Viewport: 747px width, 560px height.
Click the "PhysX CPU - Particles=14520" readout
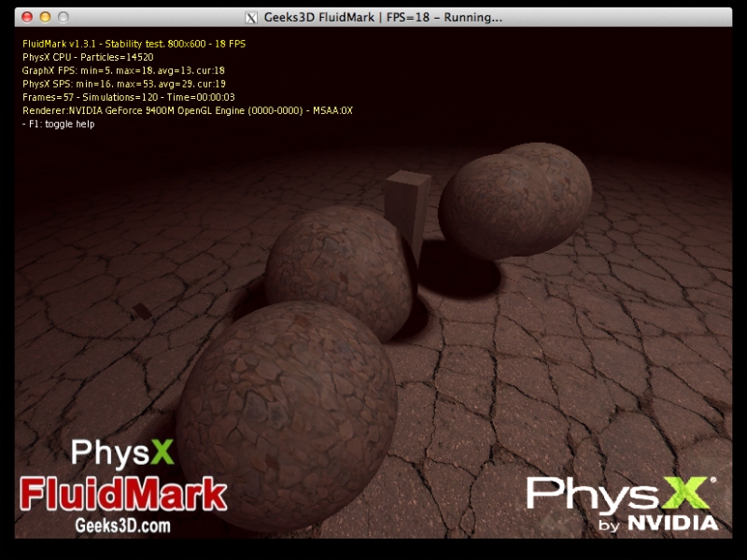pos(88,57)
